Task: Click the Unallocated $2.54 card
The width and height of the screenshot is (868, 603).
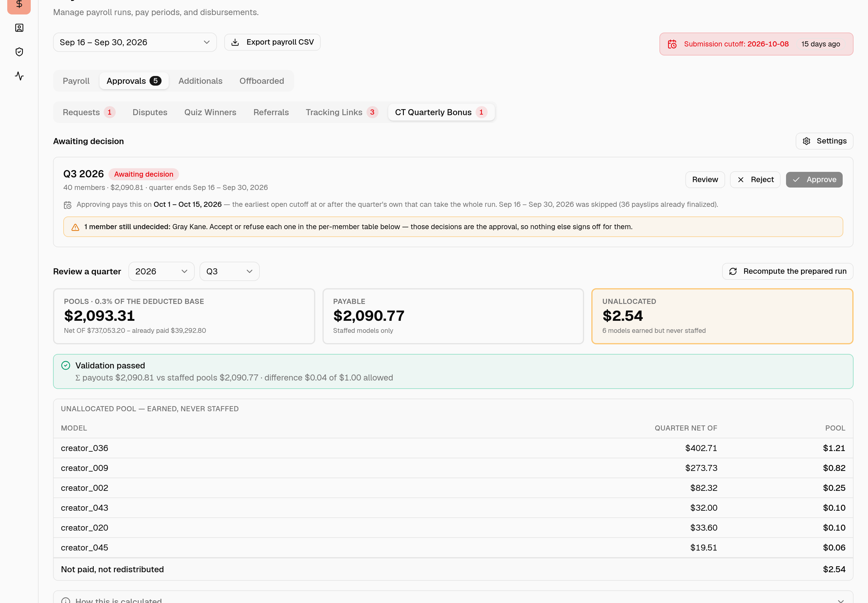Action: pyautogui.click(x=722, y=316)
